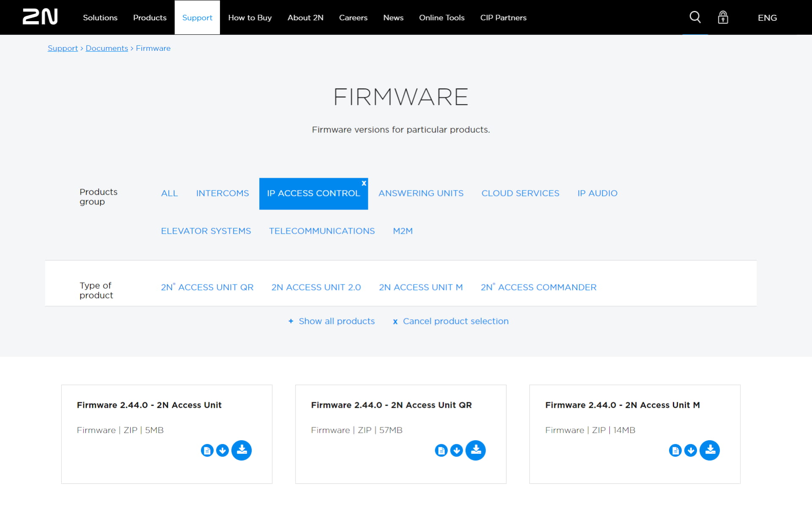Click Support breadcrumb link
Viewport: 812px width, 508px height.
[63, 48]
